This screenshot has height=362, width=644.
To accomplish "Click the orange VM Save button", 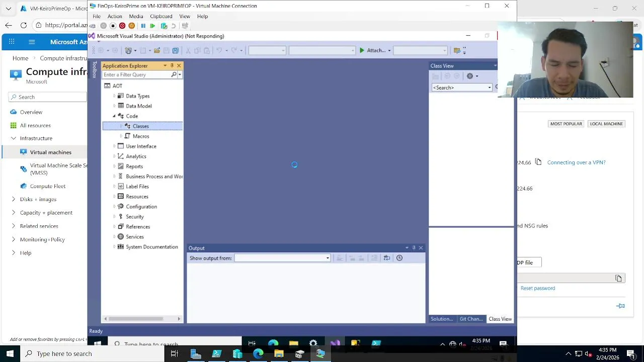I will (x=132, y=26).
